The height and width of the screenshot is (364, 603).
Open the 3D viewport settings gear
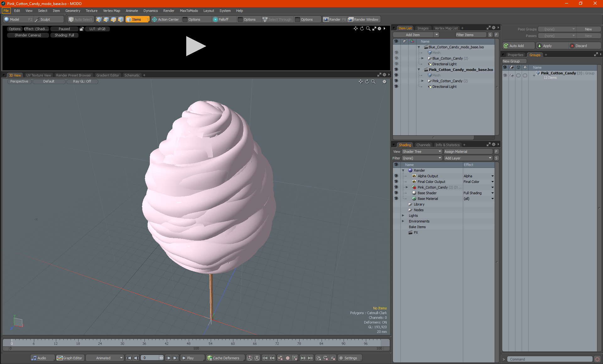point(384,82)
